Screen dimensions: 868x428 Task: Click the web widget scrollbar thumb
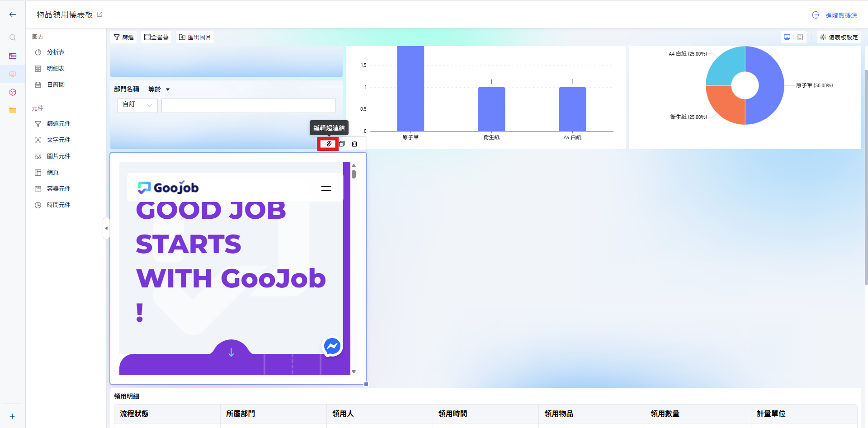[x=354, y=174]
